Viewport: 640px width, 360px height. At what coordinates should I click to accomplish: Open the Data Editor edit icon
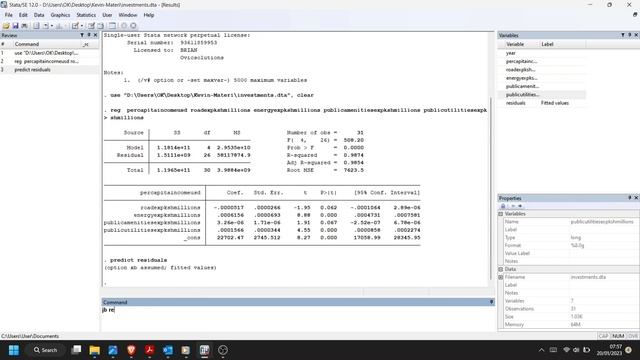point(91,26)
